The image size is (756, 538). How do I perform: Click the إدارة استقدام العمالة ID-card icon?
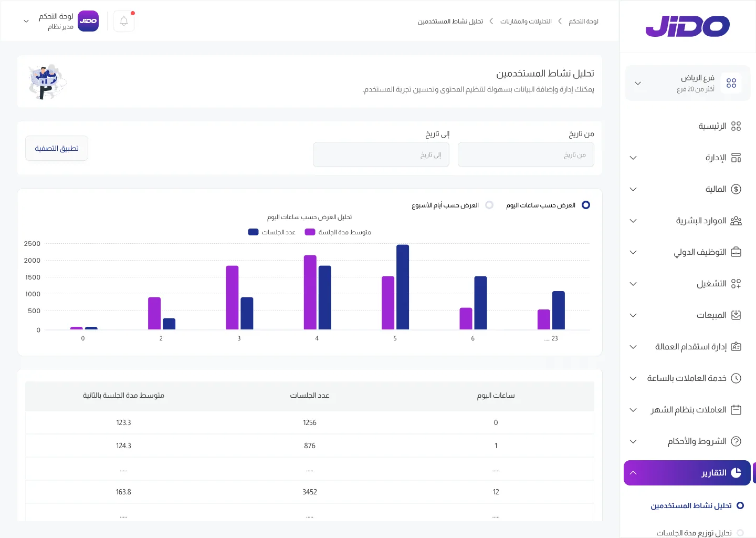736,347
